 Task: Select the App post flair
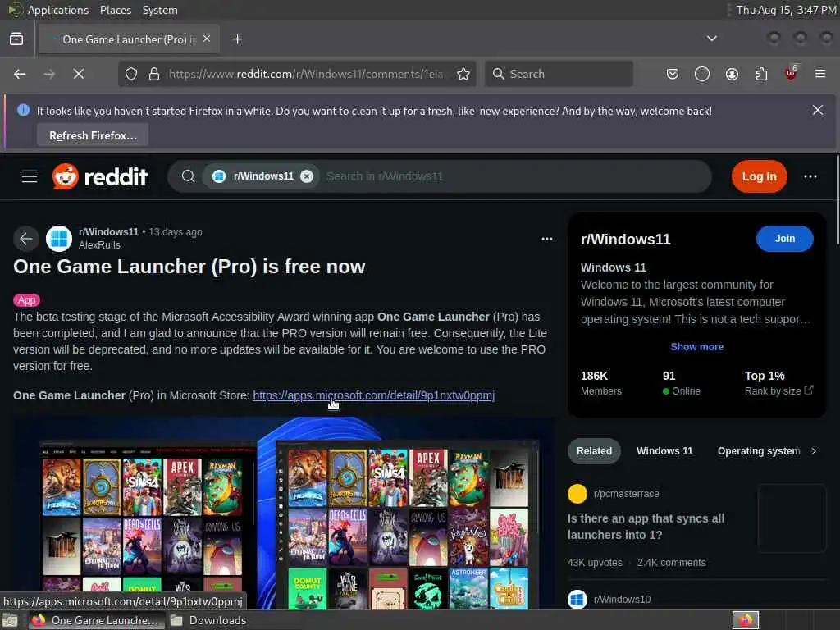27,300
